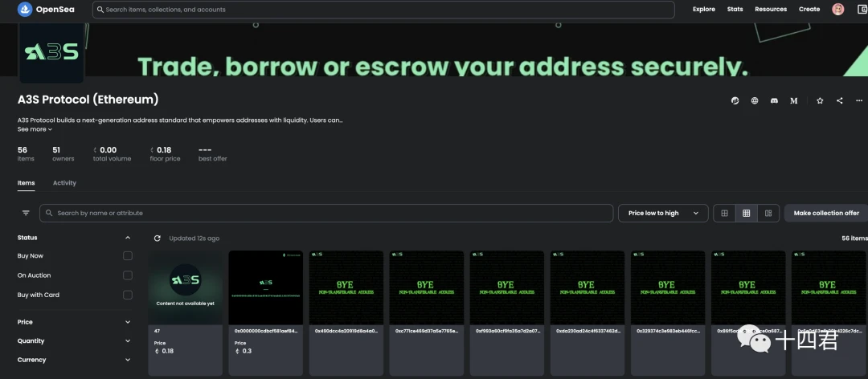Visit the collection website globe icon

coord(755,100)
